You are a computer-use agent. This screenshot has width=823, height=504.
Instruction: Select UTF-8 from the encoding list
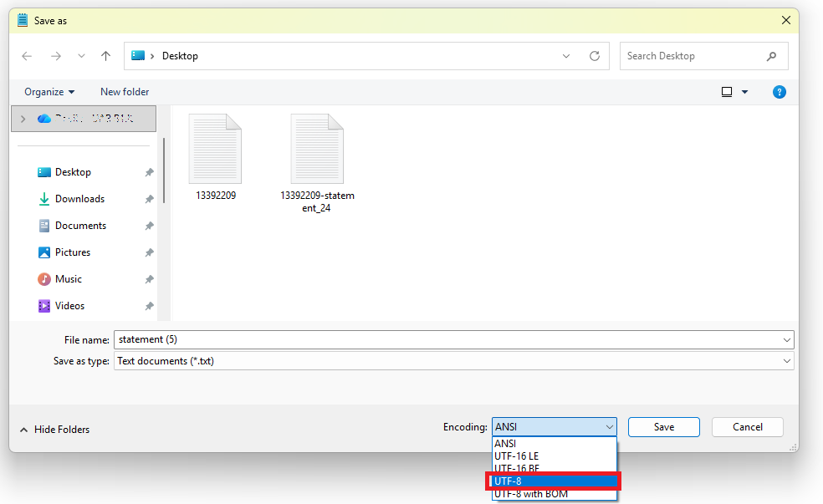554,481
